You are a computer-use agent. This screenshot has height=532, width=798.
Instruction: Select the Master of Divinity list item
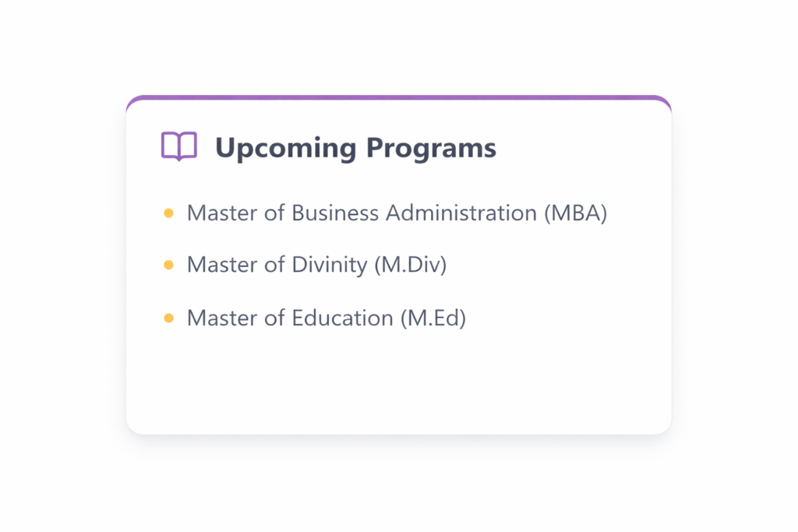(316, 266)
